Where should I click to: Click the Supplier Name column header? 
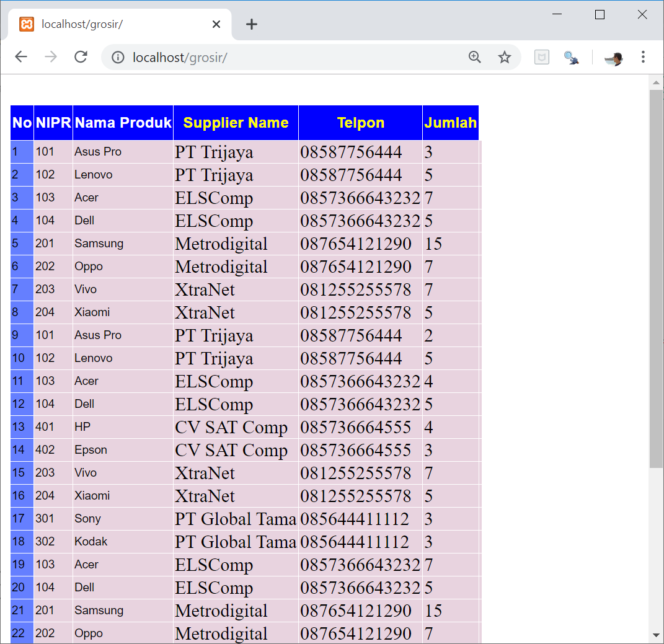[236, 122]
